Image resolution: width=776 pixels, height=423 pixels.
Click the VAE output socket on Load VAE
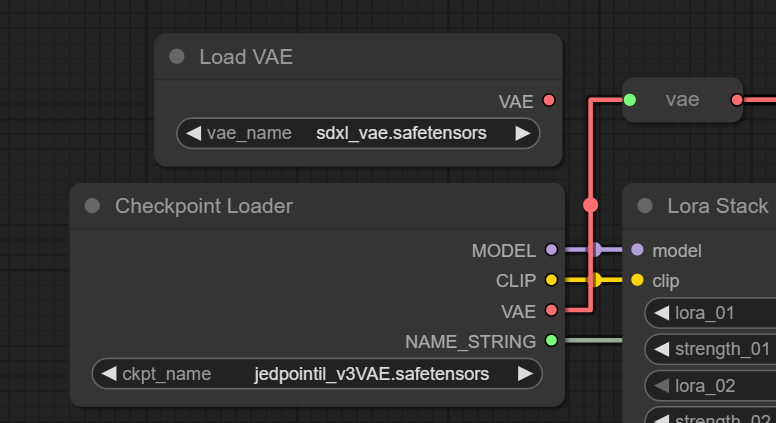point(548,101)
